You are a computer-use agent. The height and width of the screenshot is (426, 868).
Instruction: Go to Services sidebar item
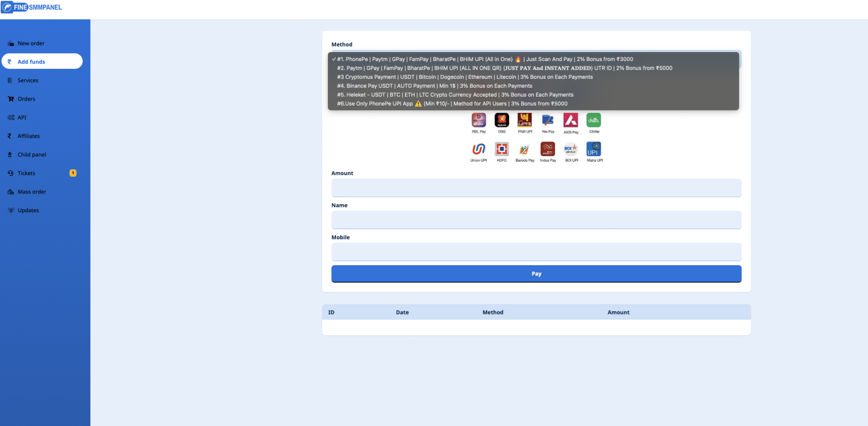28,81
